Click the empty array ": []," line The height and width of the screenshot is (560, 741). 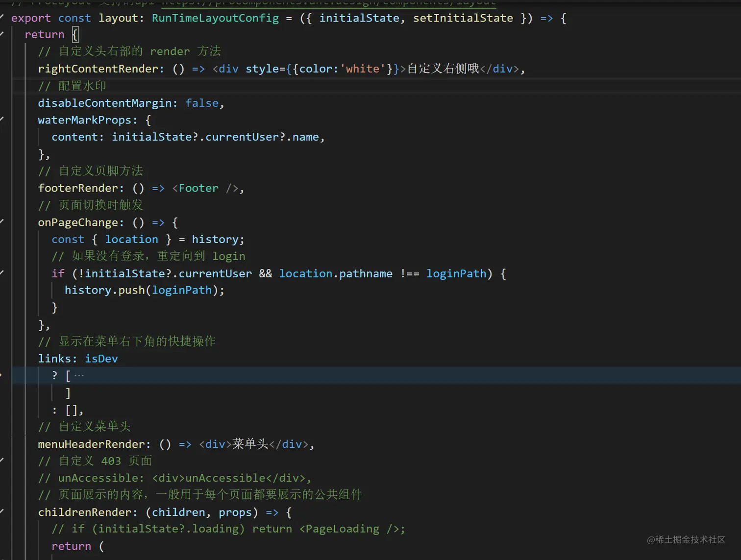click(68, 410)
